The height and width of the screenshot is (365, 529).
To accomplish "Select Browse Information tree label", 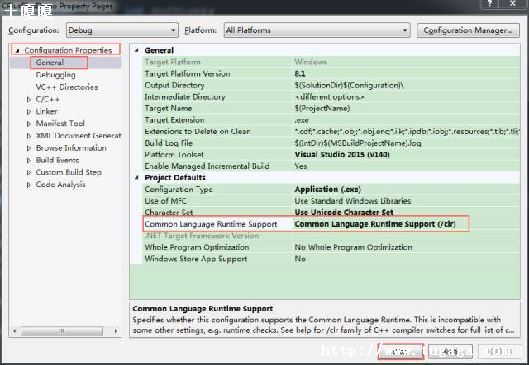I will click(x=71, y=148).
